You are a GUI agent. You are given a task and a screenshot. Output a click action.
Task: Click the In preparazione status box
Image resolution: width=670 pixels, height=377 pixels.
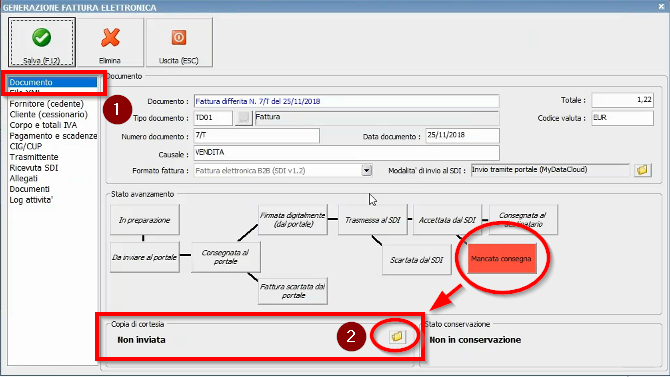144,220
